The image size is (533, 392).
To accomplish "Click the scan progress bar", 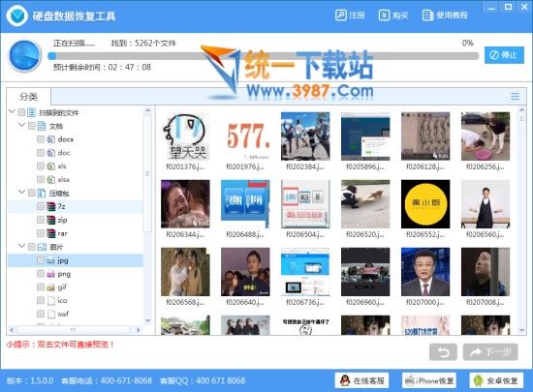I will pos(264,56).
